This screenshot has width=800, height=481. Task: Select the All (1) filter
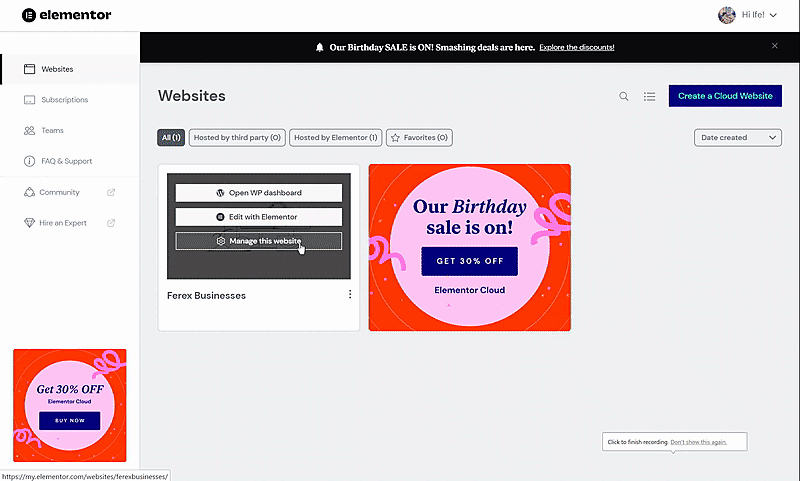(x=171, y=137)
